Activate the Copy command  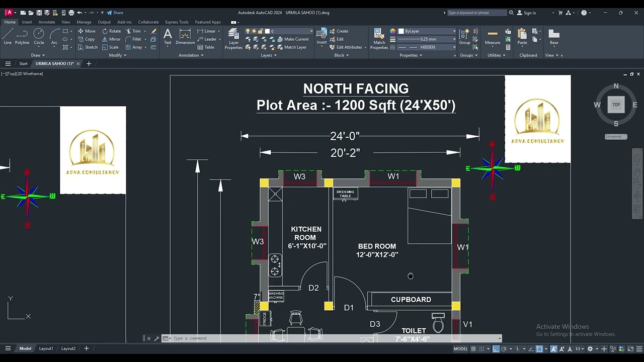[x=87, y=39]
